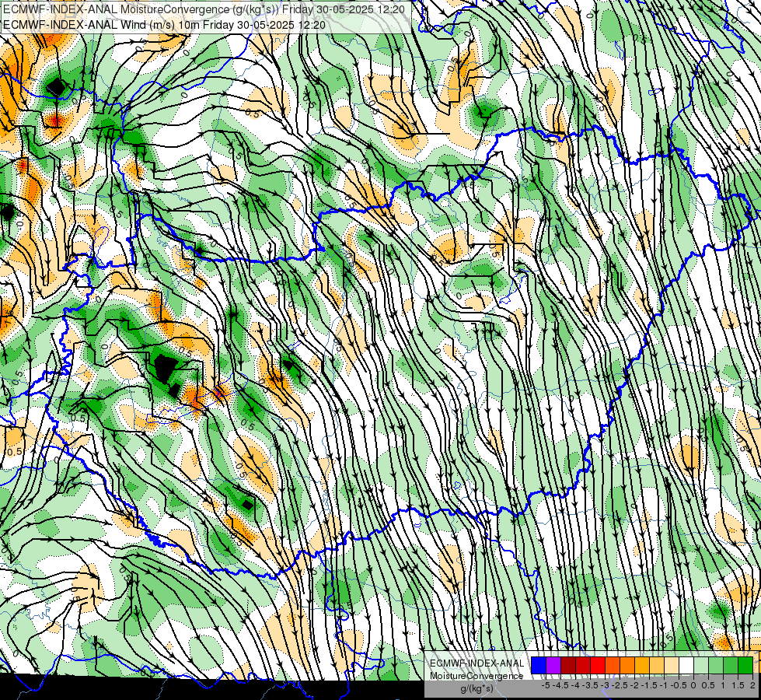The height and width of the screenshot is (700, 761).
Task: Select the 'MoistureConvergence (g/(kg*s))' title line
Action: pyautogui.click(x=204, y=9)
